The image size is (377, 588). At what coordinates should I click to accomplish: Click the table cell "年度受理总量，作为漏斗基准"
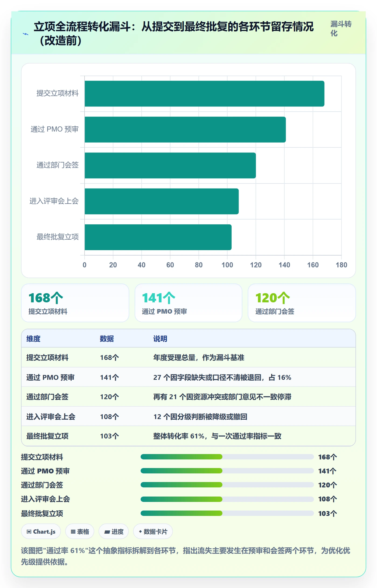pyautogui.click(x=199, y=357)
